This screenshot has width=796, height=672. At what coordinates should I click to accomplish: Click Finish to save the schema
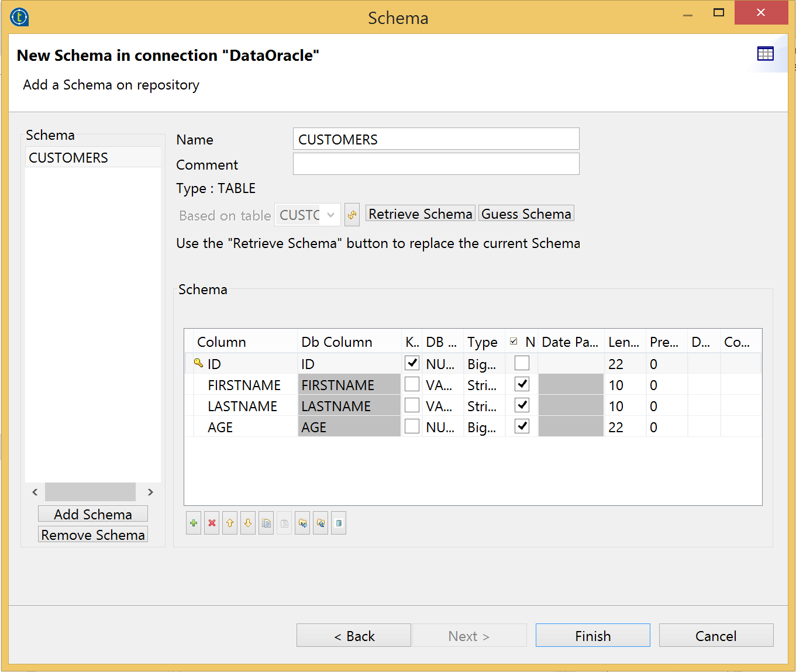[592, 635]
